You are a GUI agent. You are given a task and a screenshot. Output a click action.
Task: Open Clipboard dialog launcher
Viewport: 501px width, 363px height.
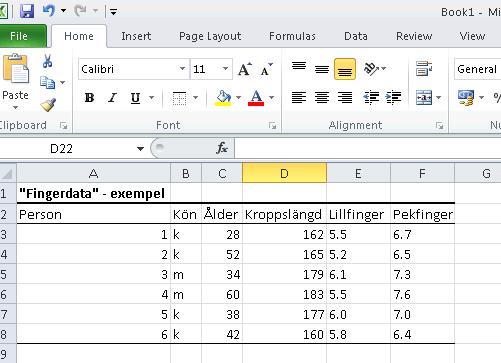[x=63, y=125]
